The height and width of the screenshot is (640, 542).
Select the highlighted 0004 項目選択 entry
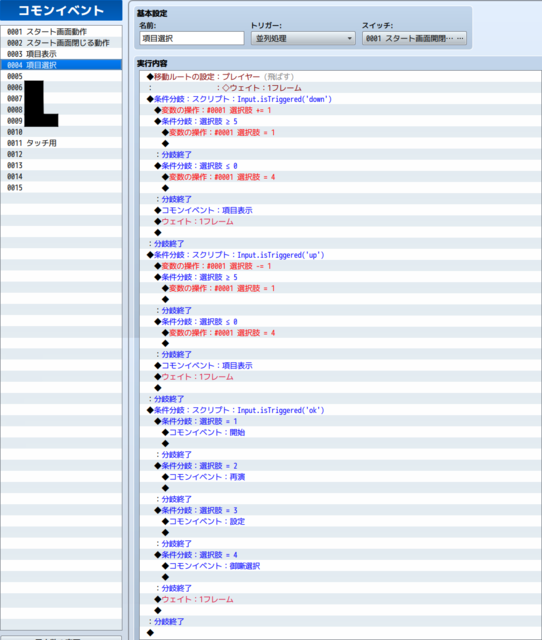tap(61, 65)
